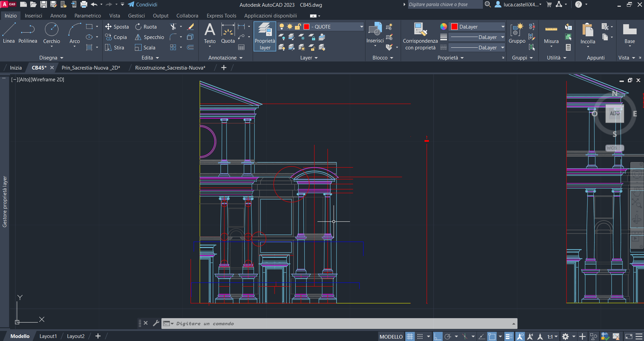Choose the Specchio mirror tool
This screenshot has width=644, height=341.
pyautogui.click(x=150, y=37)
